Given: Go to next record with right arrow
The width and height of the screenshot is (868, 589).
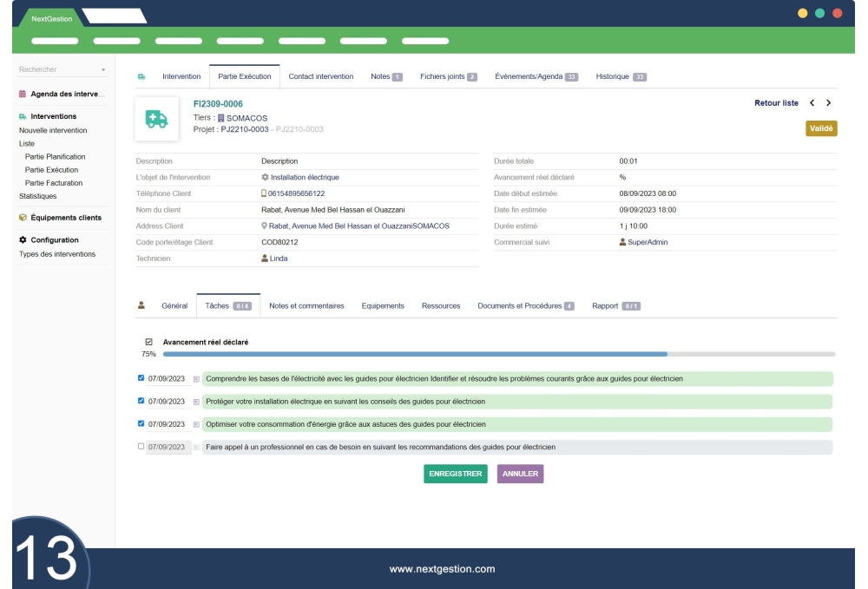Looking at the screenshot, I should coord(829,103).
